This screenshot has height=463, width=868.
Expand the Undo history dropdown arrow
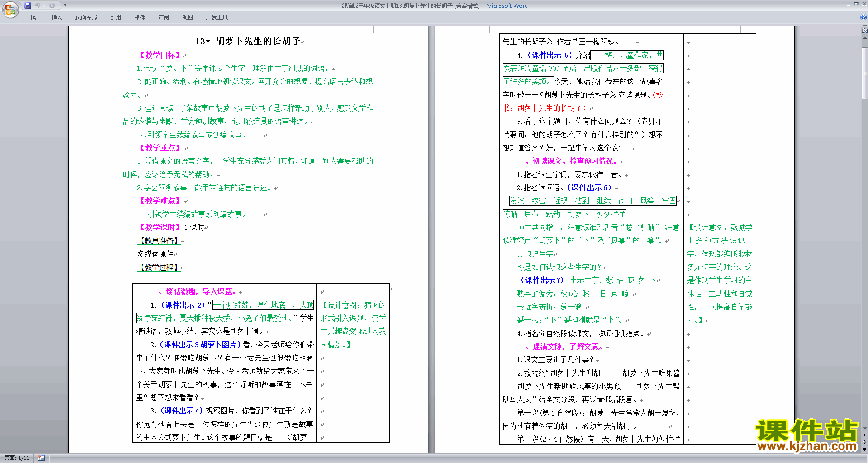(x=44, y=5)
